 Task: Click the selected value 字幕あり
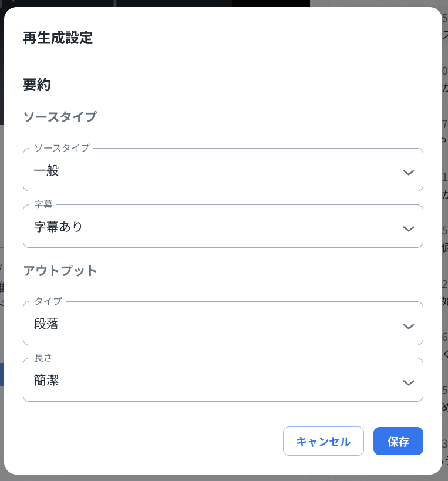(x=58, y=227)
